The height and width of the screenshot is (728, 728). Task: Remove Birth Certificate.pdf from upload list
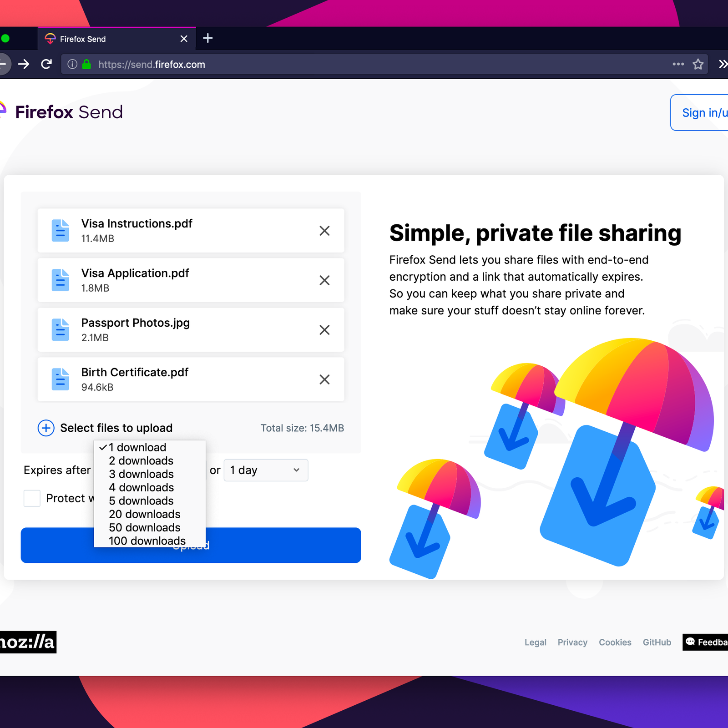[x=324, y=379]
